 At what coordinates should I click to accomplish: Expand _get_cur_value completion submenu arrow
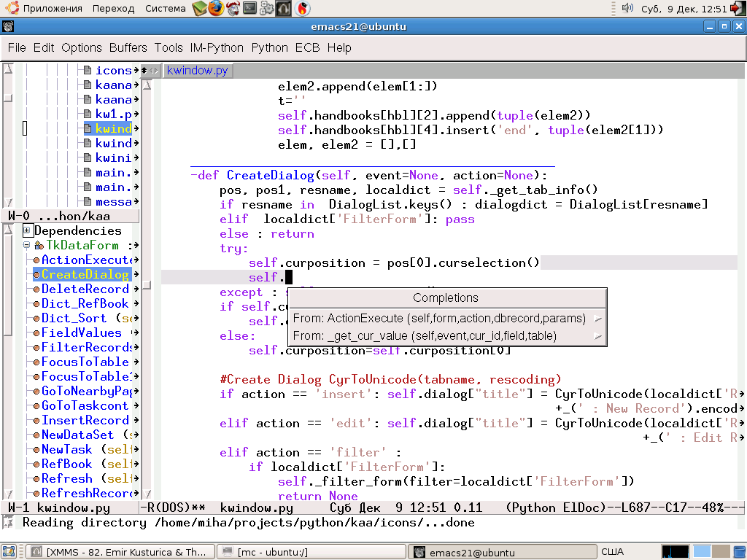(598, 336)
